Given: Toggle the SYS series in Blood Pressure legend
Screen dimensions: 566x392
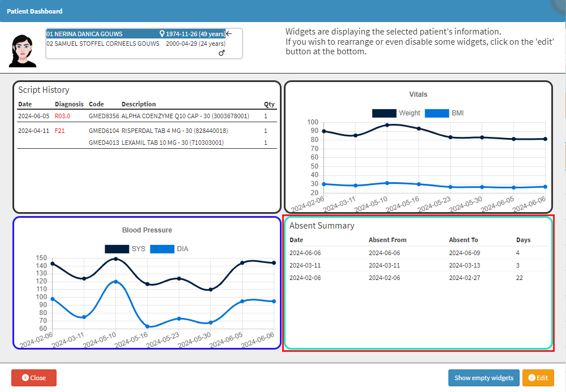Looking at the screenshot, I should pos(125,249).
